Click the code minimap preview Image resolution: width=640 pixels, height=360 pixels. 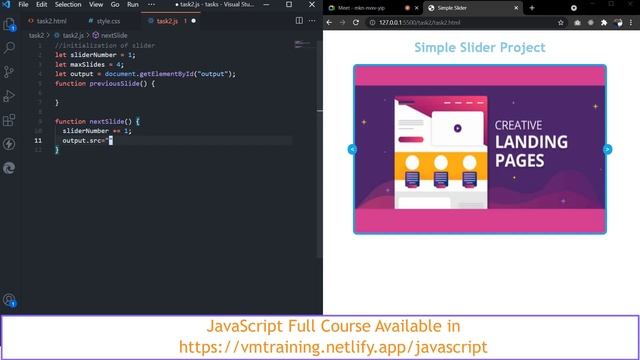(304, 44)
